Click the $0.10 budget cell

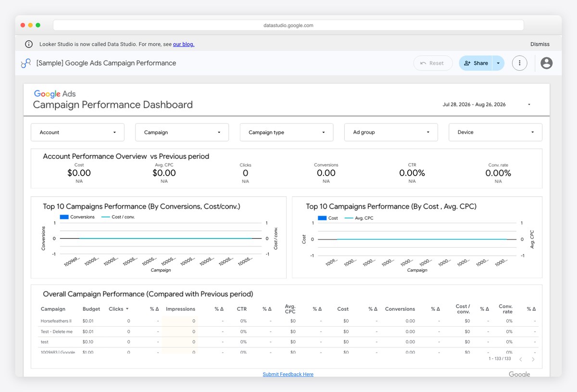(x=88, y=342)
